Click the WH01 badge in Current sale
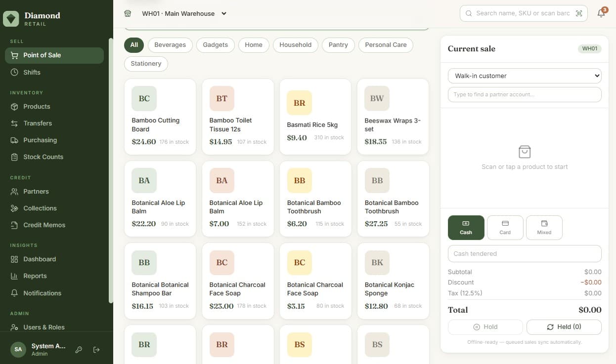616x364 pixels. [x=589, y=49]
